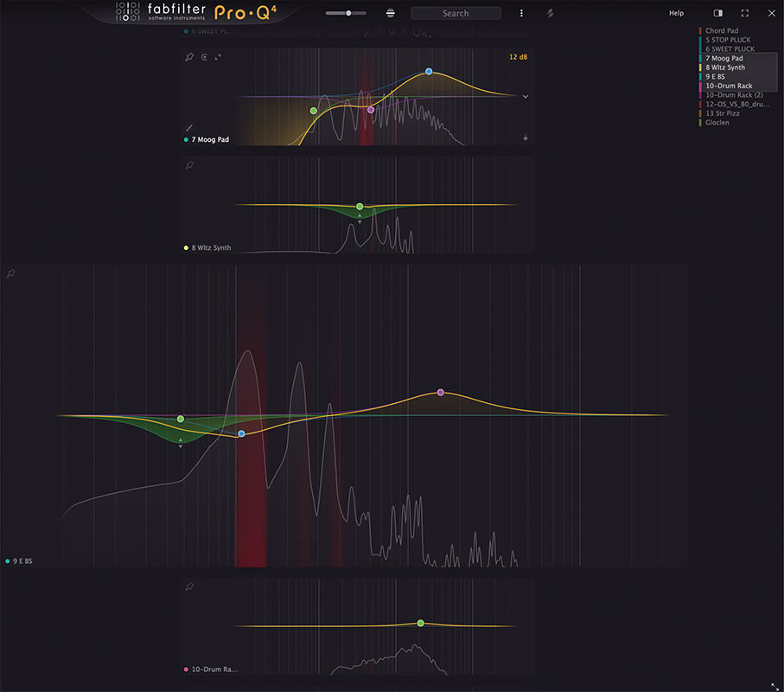Pin the 8 Wltz Synth display
The image size is (784, 692).
189,165
